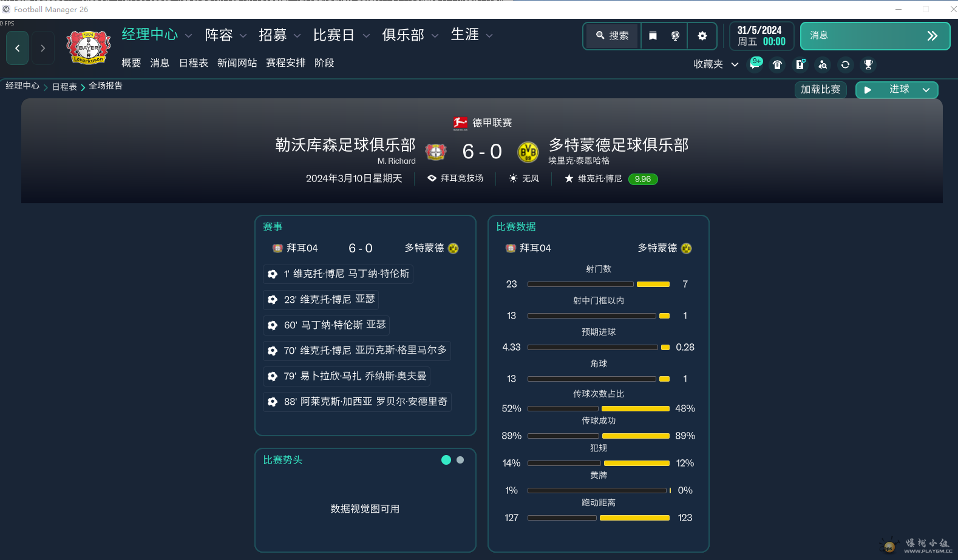Screen dimensions: 958x560
Task: Click the Bundesliga logo in match header
Action: (460, 123)
